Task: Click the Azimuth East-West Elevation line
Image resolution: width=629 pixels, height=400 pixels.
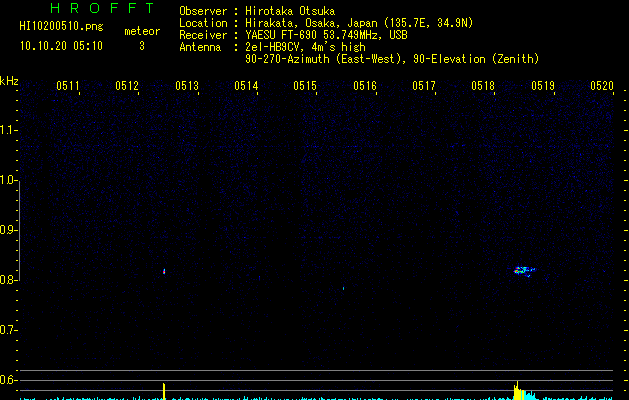Action: pos(392,59)
